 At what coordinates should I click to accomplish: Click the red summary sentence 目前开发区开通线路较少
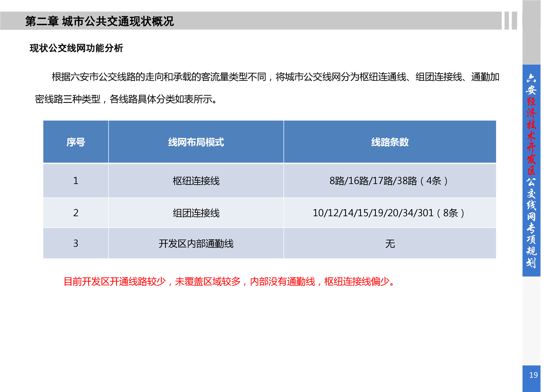click(x=229, y=282)
